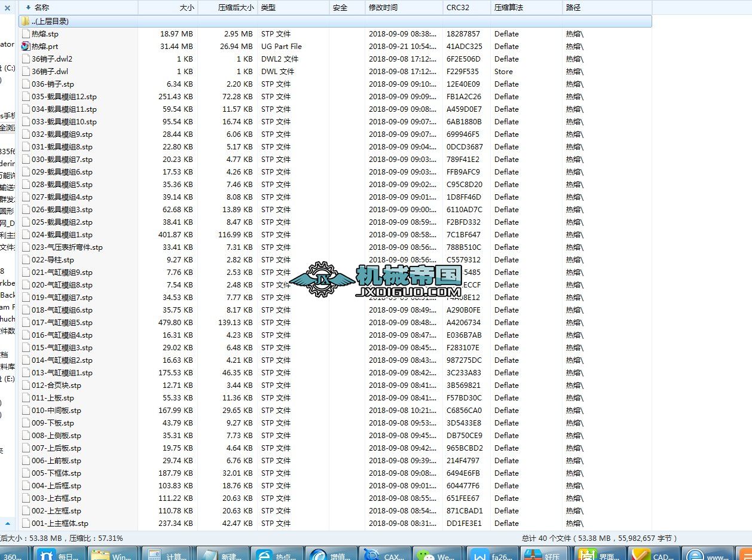Image resolution: width=752 pixels, height=560 pixels.
Task: Select the file 026-载具模组3.stp
Action: (x=62, y=209)
